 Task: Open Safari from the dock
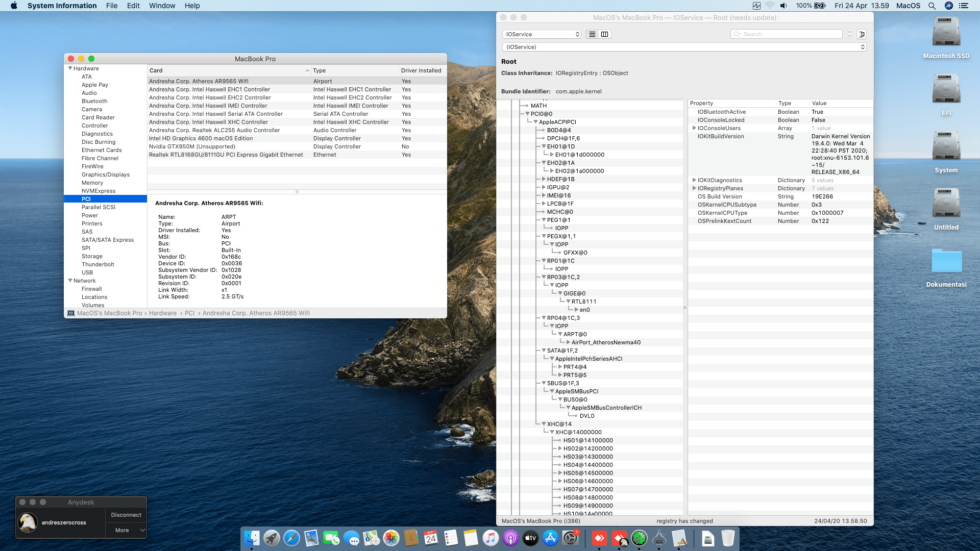coord(291,538)
